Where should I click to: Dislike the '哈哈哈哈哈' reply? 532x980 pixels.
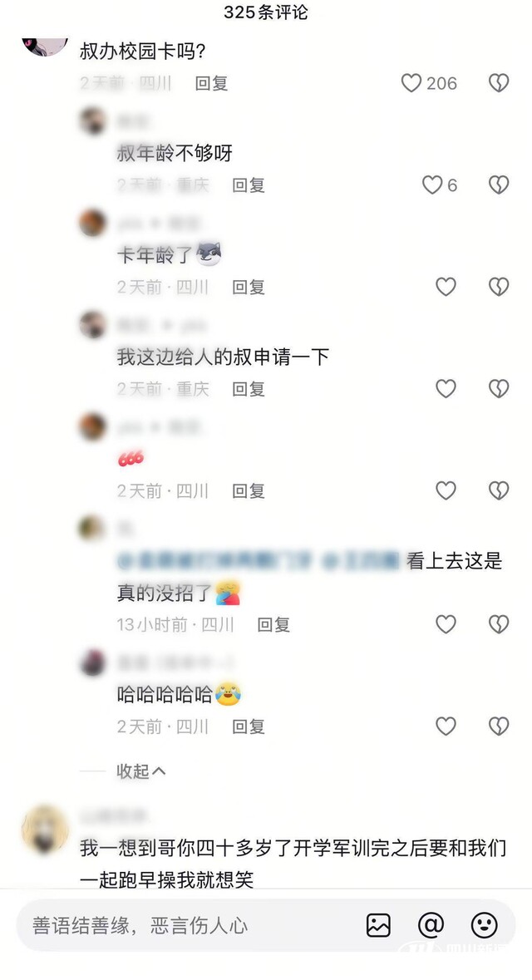tap(499, 726)
